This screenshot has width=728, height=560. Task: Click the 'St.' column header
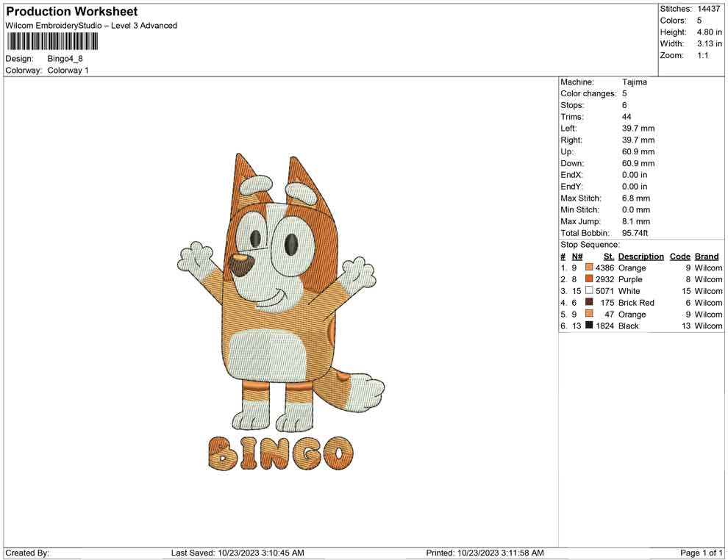(x=609, y=256)
